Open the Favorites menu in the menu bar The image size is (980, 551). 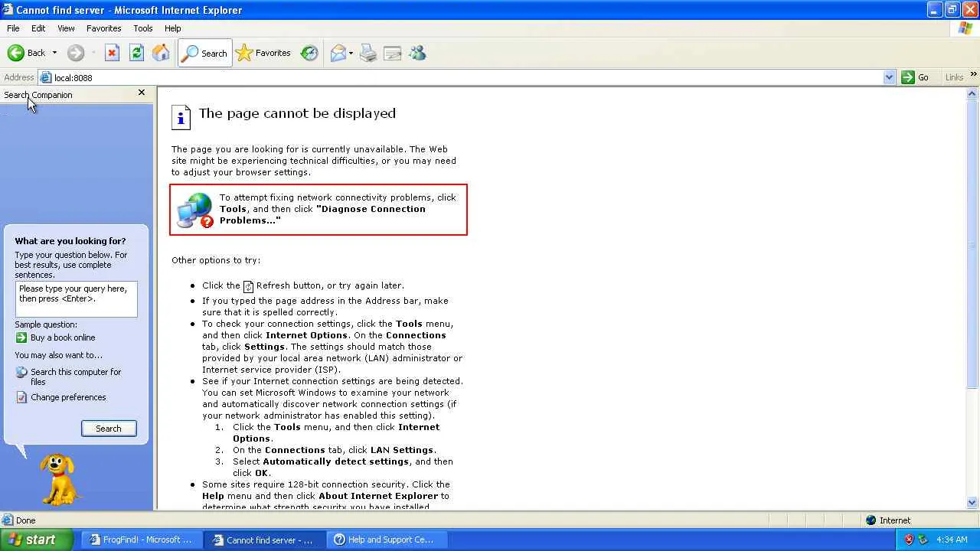104,28
